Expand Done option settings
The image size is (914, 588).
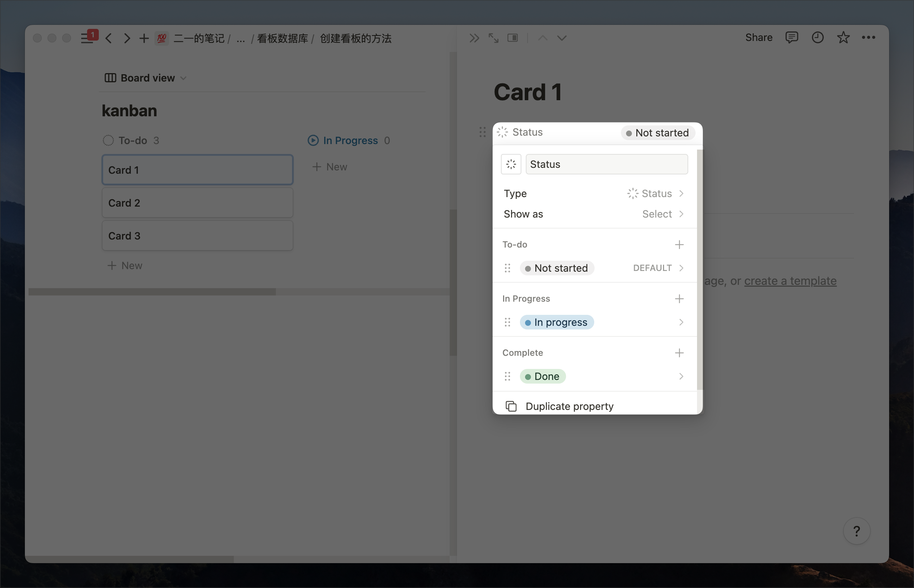(681, 377)
